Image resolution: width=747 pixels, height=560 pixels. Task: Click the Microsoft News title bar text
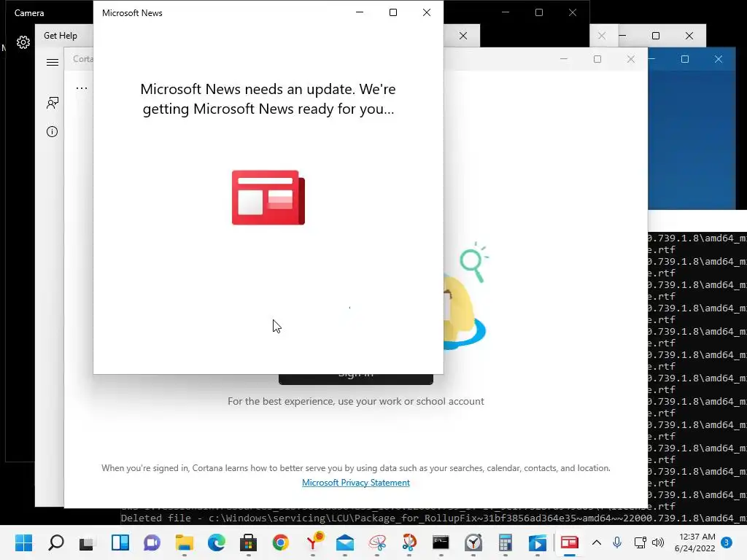132,13
